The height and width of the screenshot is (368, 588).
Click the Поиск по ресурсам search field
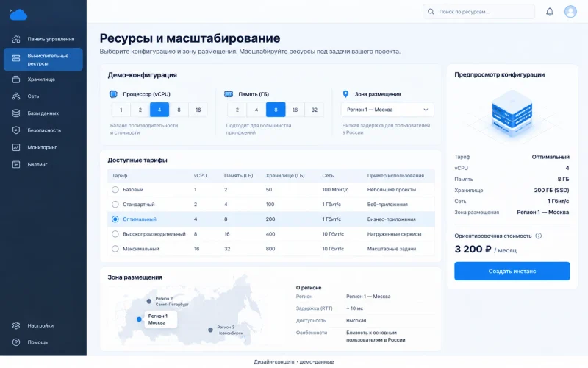478,12
